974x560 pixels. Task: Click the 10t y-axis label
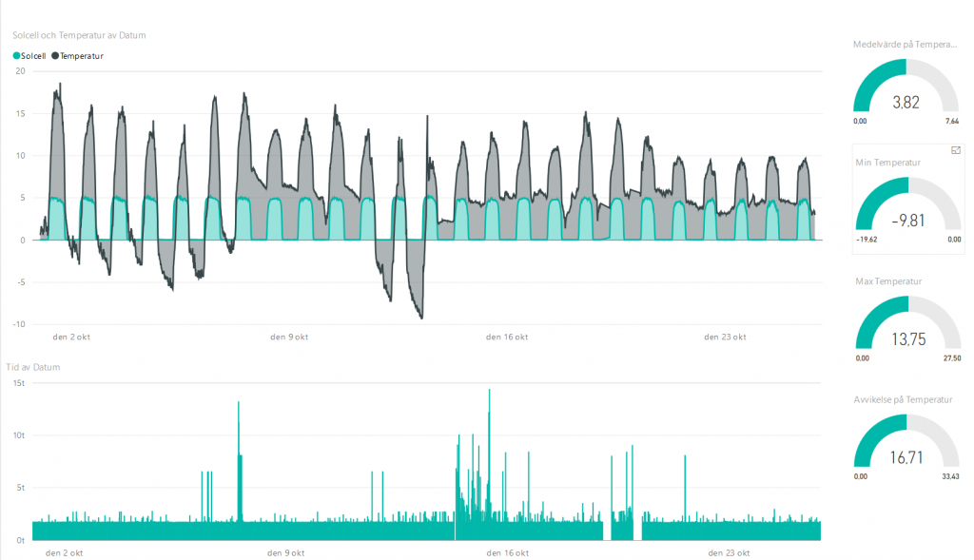(x=19, y=435)
